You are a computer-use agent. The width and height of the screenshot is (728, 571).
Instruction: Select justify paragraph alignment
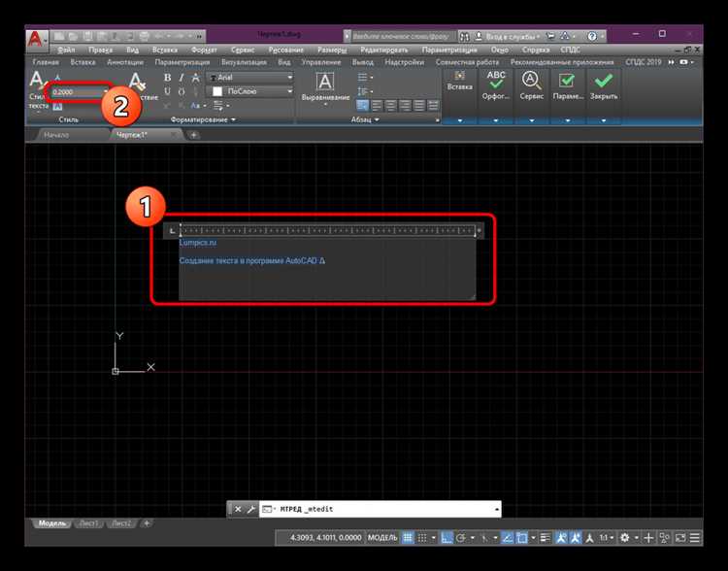(419, 106)
